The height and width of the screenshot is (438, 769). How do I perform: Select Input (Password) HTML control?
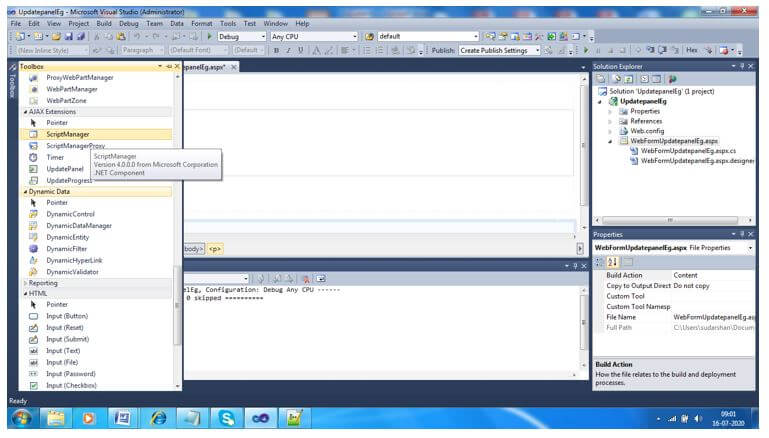click(71, 374)
